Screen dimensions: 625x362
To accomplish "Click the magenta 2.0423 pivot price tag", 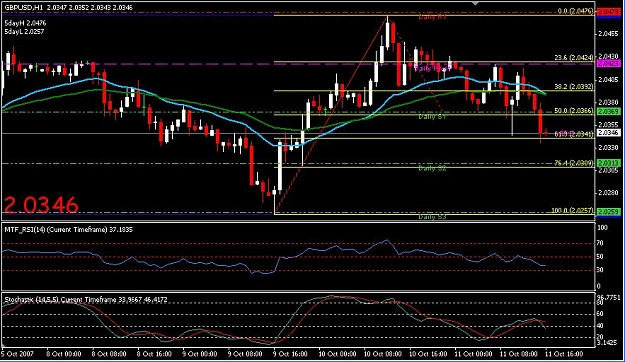I will (608, 63).
